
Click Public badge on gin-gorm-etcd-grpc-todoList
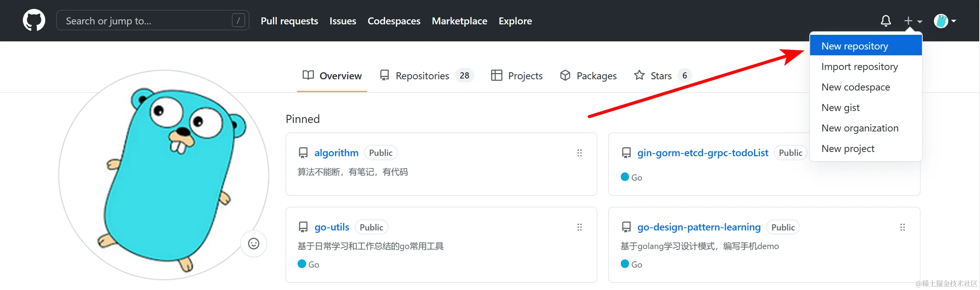click(x=790, y=153)
